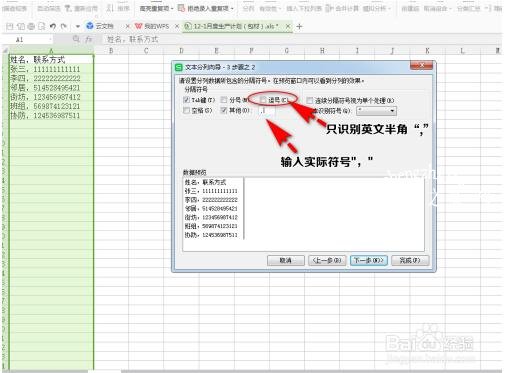The height and width of the screenshot is (373, 505).
Task: Open the quick access toolbar dropdown arrow
Action: pos(77,26)
